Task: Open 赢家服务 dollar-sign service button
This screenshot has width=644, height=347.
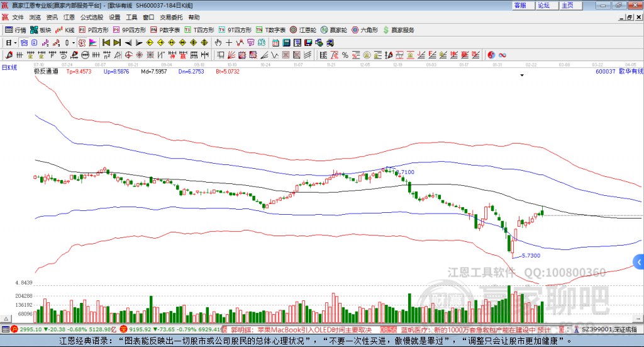Action: [398, 30]
